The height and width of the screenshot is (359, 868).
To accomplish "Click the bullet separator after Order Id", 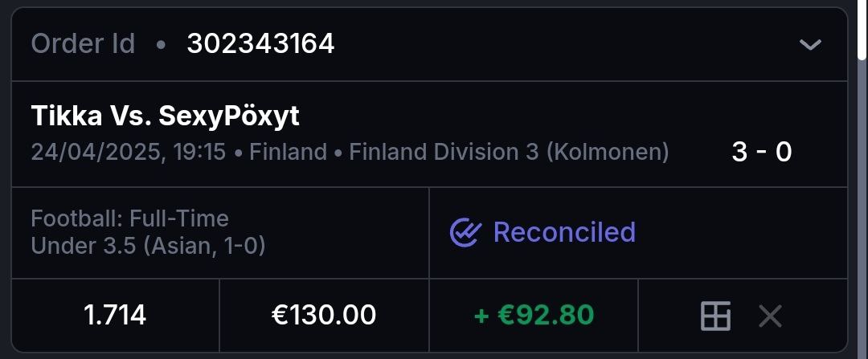I will (161, 44).
